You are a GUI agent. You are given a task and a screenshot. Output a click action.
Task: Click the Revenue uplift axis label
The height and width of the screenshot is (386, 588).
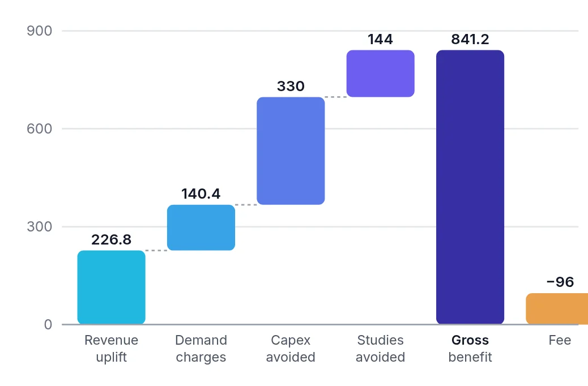pyautogui.click(x=112, y=349)
